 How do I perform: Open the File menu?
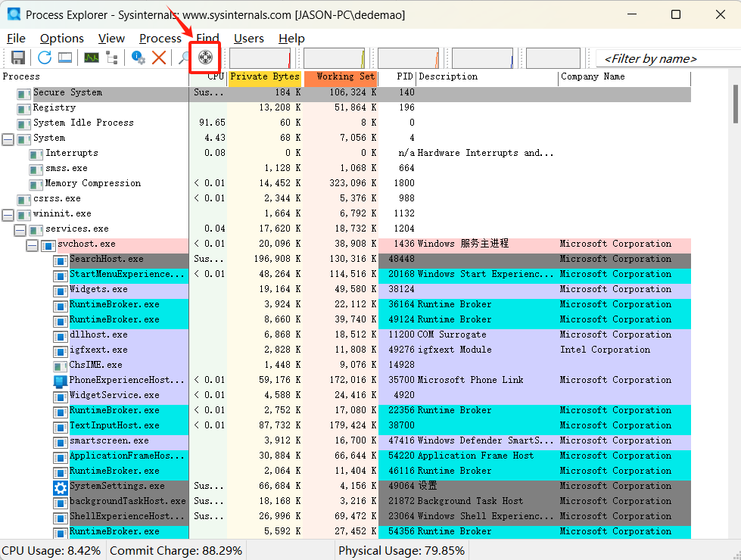pos(17,39)
